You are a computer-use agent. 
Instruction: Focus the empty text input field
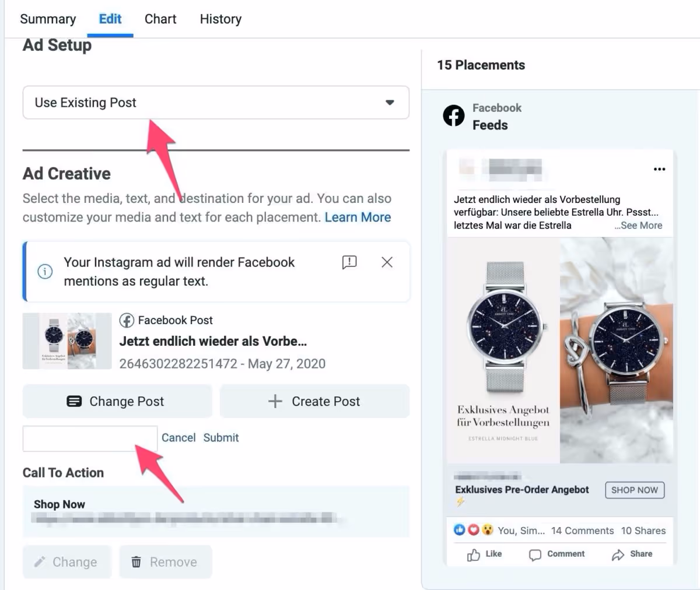pos(90,438)
